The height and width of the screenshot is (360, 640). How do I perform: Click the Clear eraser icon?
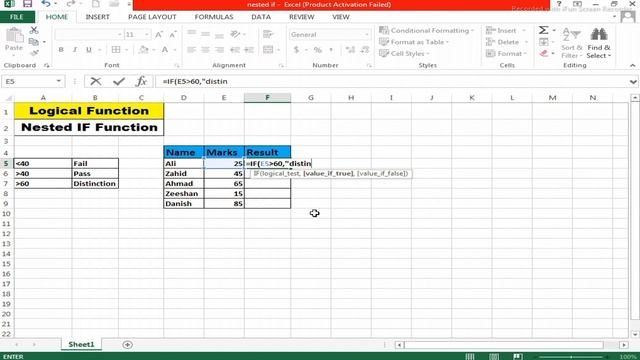pos(543,53)
